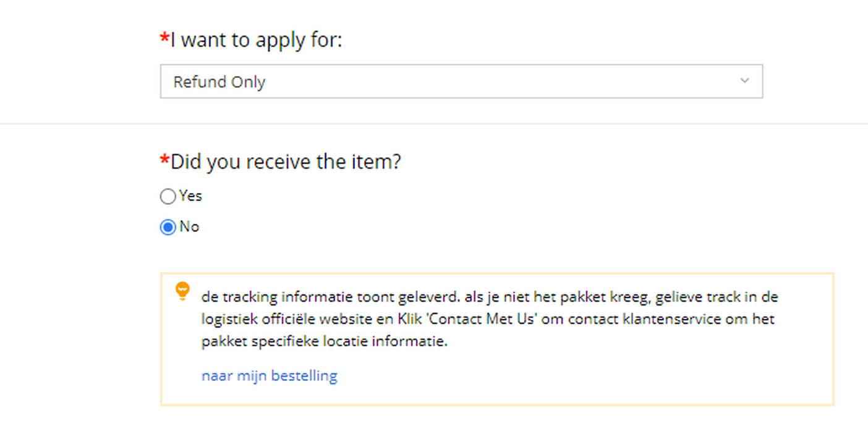Click red asterisk before "I want to apply for"

(x=164, y=40)
